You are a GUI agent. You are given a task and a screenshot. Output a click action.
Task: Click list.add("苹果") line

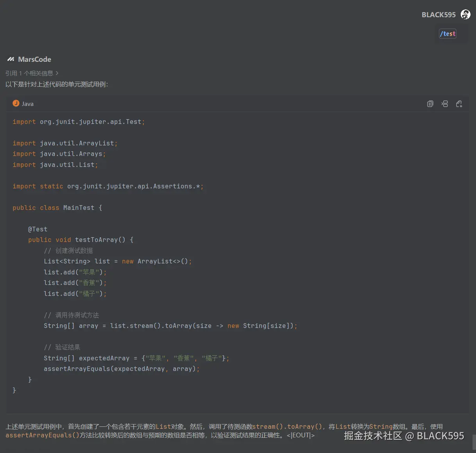[75, 272]
